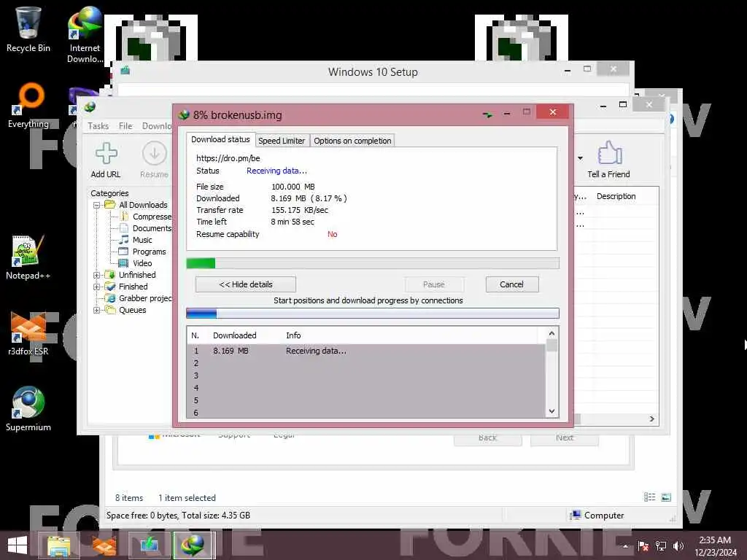Click connection list scroll down arrow
The height and width of the screenshot is (560, 747).
click(x=551, y=411)
